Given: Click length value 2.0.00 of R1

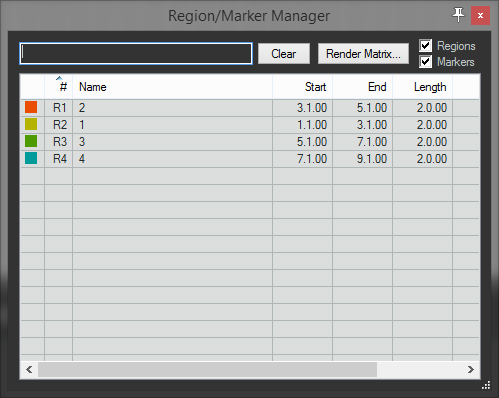Looking at the screenshot, I should tap(432, 108).
